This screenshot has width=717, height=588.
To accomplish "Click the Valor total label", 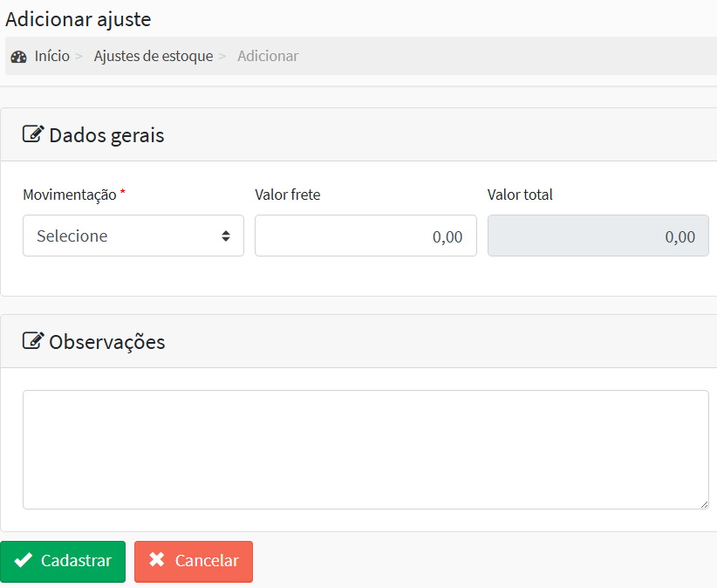I will pyautogui.click(x=520, y=195).
